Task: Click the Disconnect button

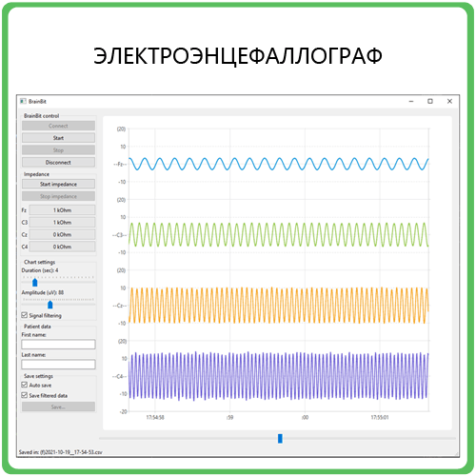Action: [58, 162]
